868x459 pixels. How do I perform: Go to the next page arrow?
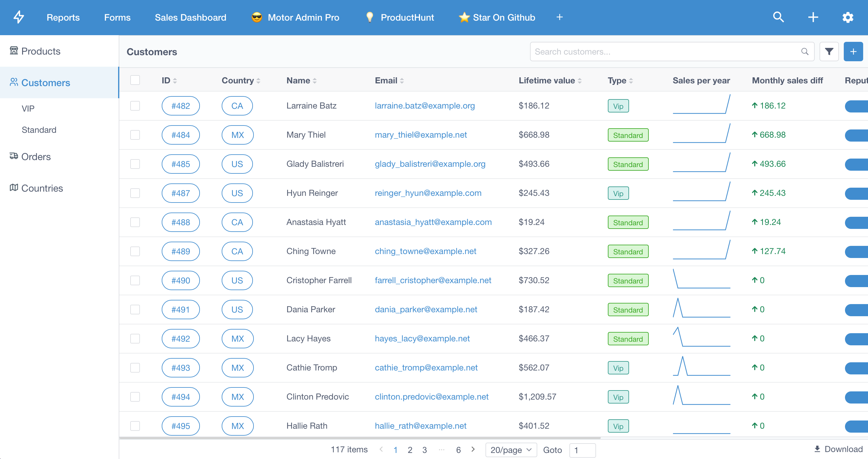pos(473,449)
